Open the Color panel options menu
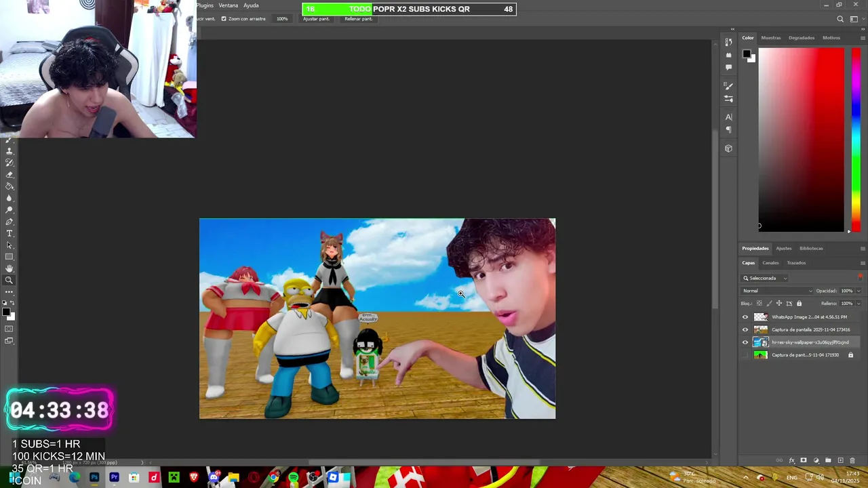This screenshot has width=868, height=488. point(863,38)
